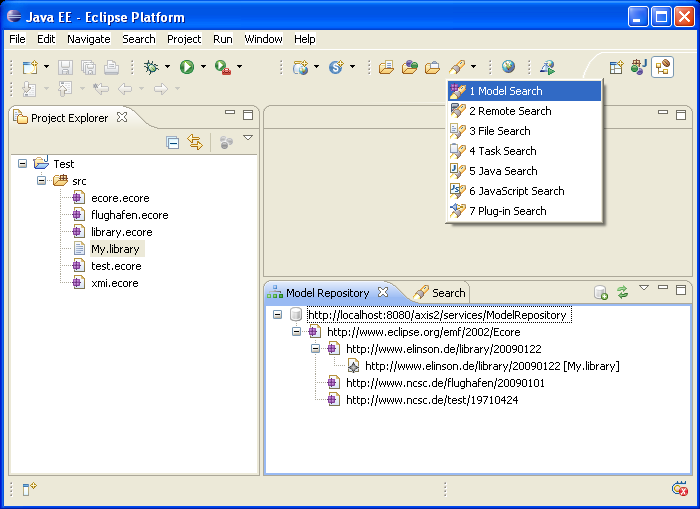Select http://www.ncsc.de/test/19710424 entry
This screenshot has height=509, width=700.
pyautogui.click(x=432, y=400)
